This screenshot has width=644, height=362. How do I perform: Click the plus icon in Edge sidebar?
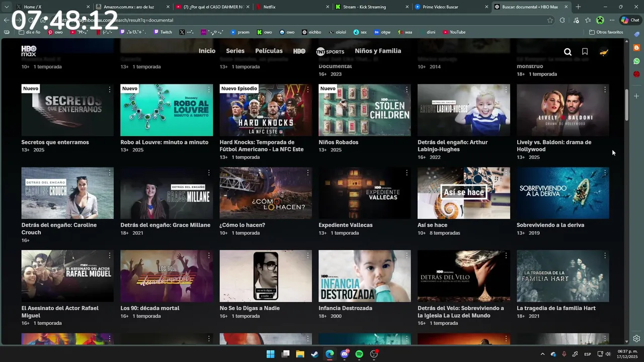pyautogui.click(x=636, y=96)
